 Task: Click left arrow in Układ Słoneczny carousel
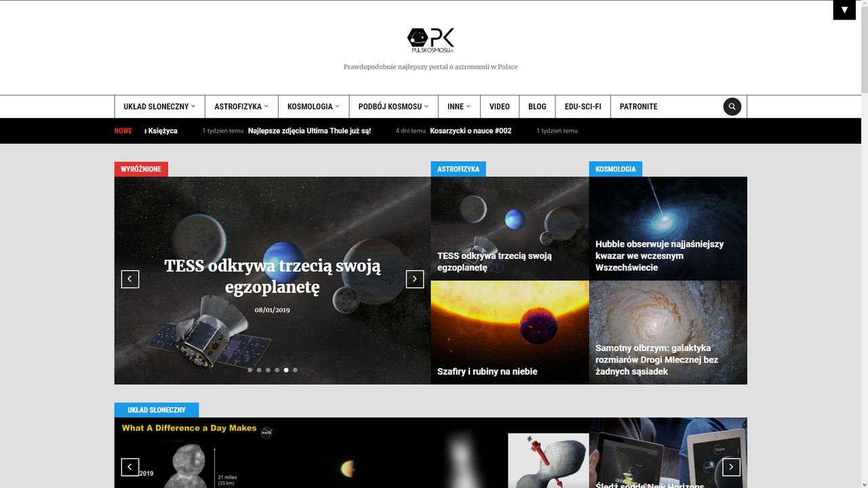(130, 467)
